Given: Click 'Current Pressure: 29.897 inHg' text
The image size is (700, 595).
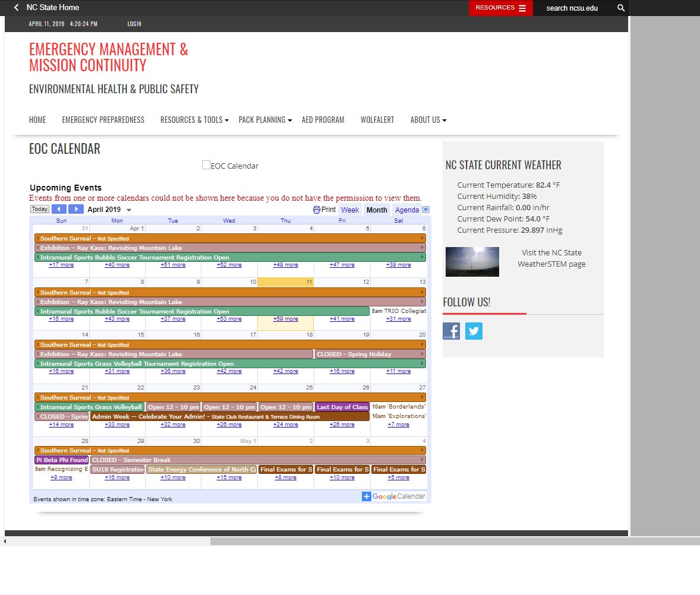Looking at the screenshot, I should 510,230.
